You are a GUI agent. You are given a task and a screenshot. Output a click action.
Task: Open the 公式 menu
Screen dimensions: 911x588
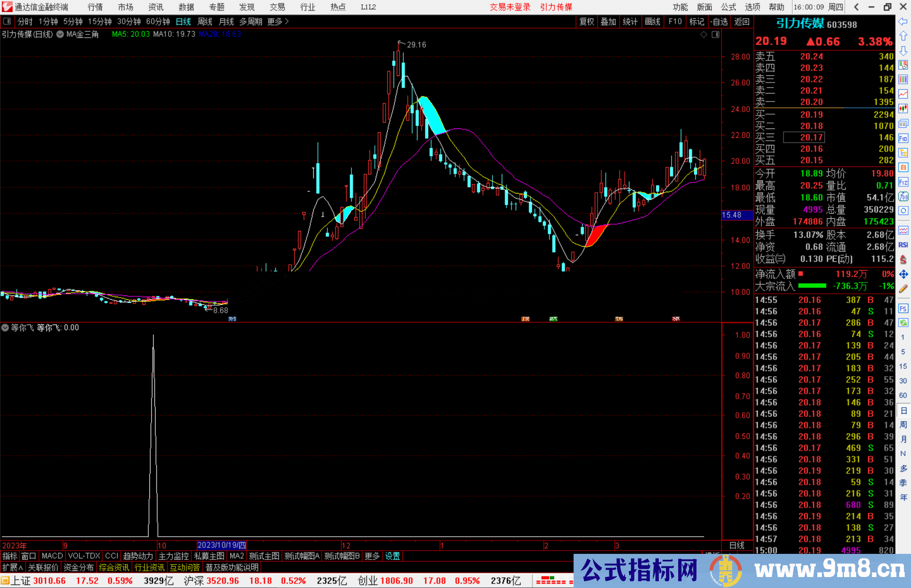pos(728,7)
